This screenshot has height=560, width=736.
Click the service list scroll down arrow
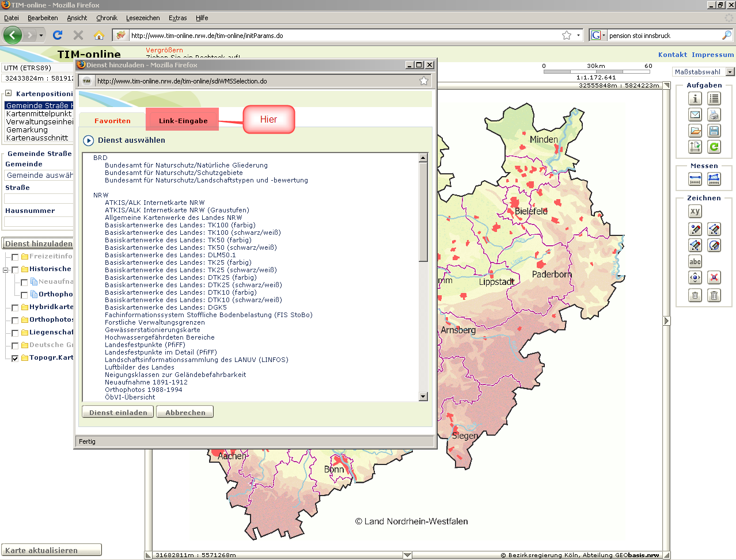[423, 397]
